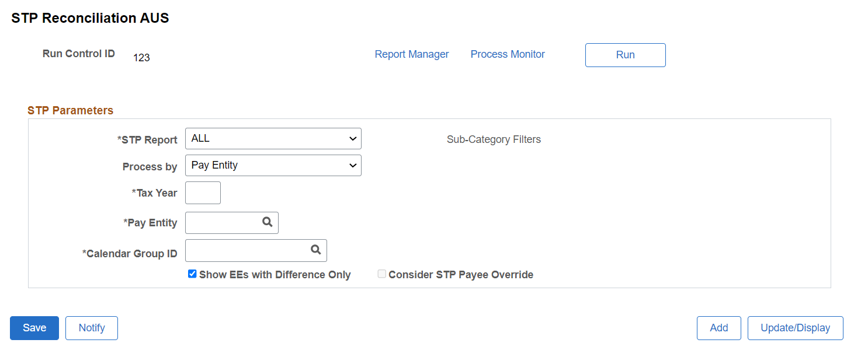Click the STP Parameters section heading

tap(71, 110)
